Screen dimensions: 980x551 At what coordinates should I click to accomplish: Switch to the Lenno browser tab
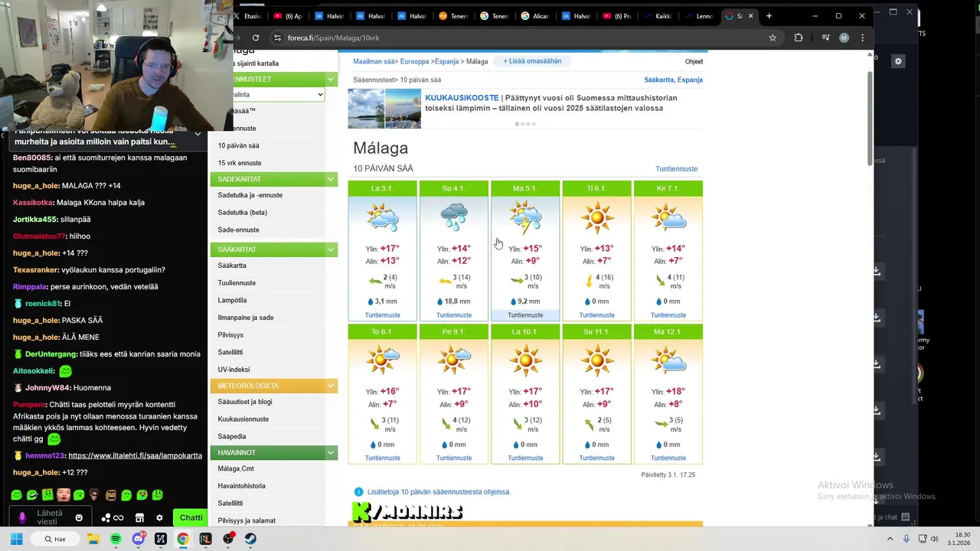[699, 15]
